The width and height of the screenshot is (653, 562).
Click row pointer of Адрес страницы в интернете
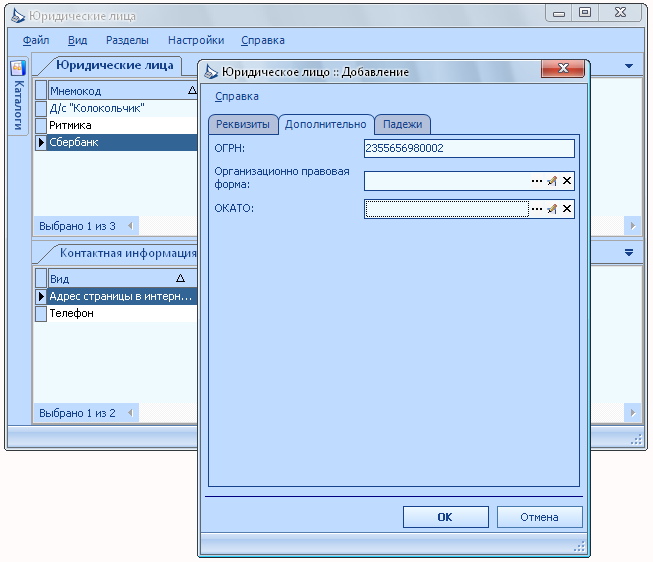pos(41,296)
